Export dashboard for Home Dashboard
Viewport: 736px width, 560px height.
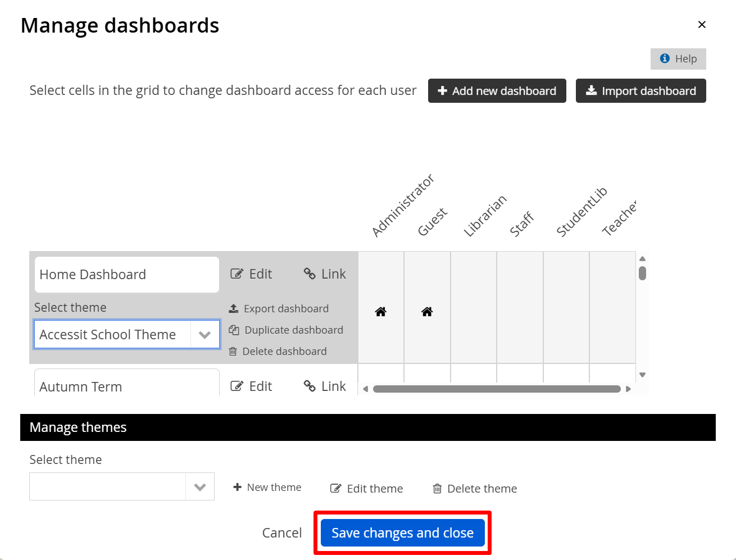279,309
